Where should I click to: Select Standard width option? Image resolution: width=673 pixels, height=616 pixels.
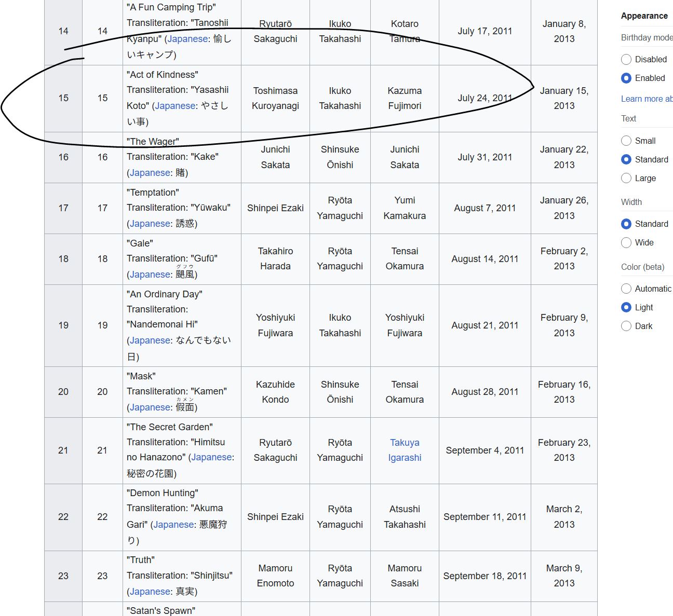tap(626, 224)
